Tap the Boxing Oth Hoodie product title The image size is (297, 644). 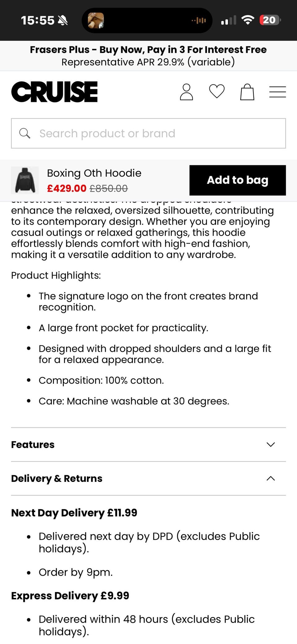pyautogui.click(x=94, y=173)
